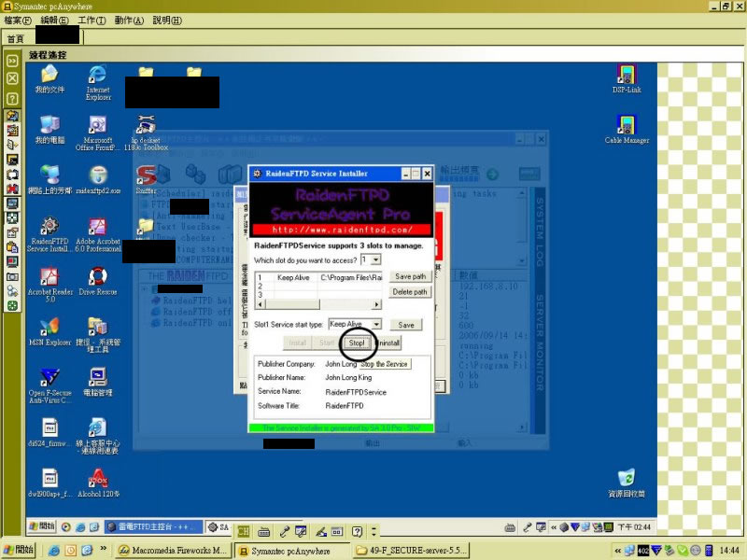Image resolution: width=747 pixels, height=560 pixels.
Task: Open the 49-F_SECURE-server folder taskbar button
Action: click(412, 551)
